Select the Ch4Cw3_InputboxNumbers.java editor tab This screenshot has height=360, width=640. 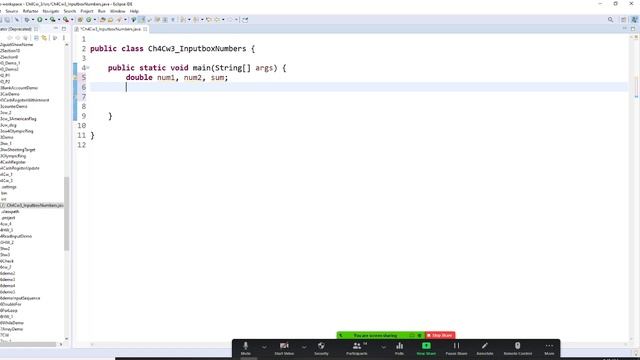111,29
